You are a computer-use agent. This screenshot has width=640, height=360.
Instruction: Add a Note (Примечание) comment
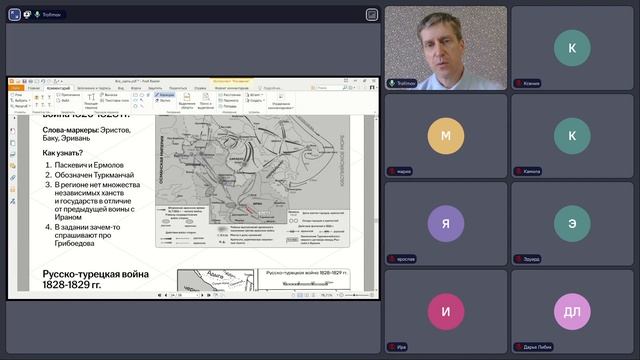[69, 95]
